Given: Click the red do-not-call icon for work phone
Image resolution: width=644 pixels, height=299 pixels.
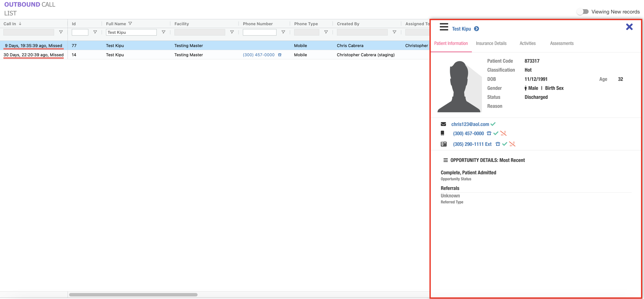Looking at the screenshot, I should click(512, 144).
